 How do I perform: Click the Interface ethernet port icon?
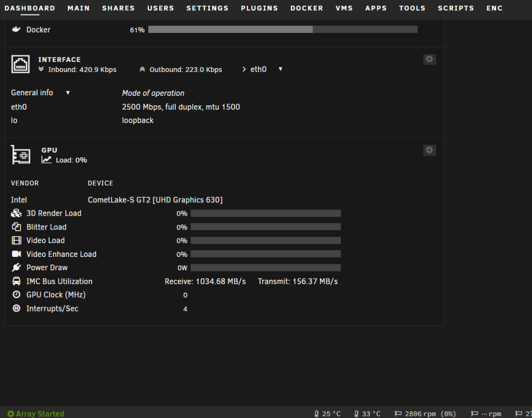click(x=21, y=64)
